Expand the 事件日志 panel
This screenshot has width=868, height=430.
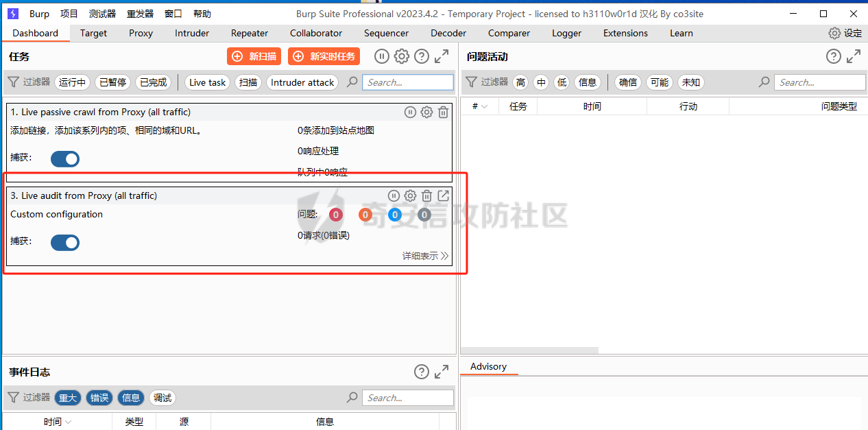pos(442,372)
